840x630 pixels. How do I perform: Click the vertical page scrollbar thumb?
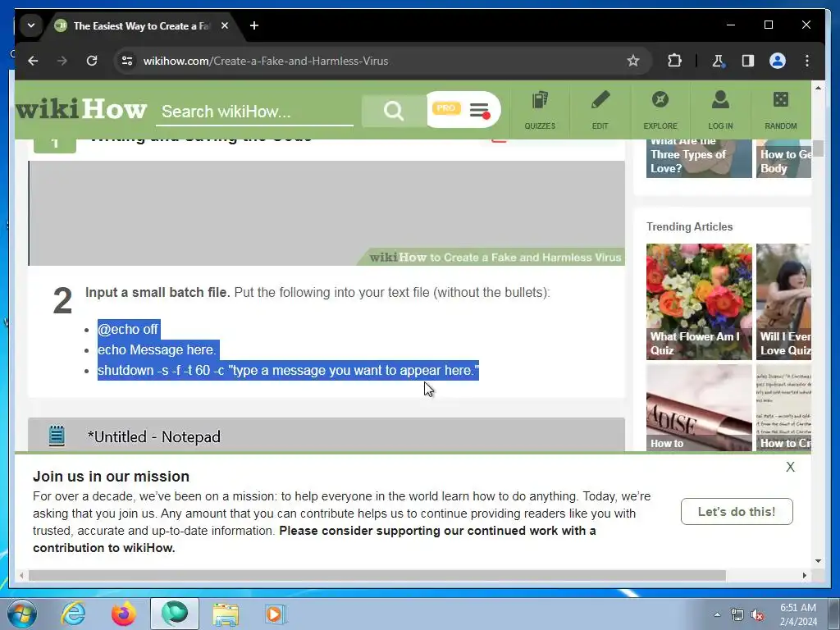(x=818, y=148)
